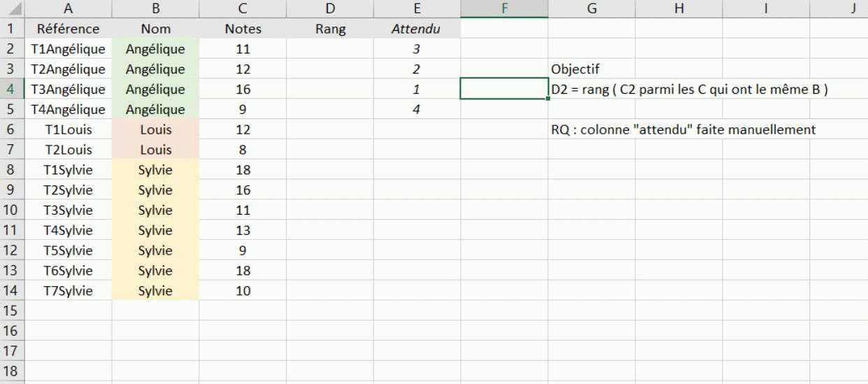Select column F header

pos(504,9)
